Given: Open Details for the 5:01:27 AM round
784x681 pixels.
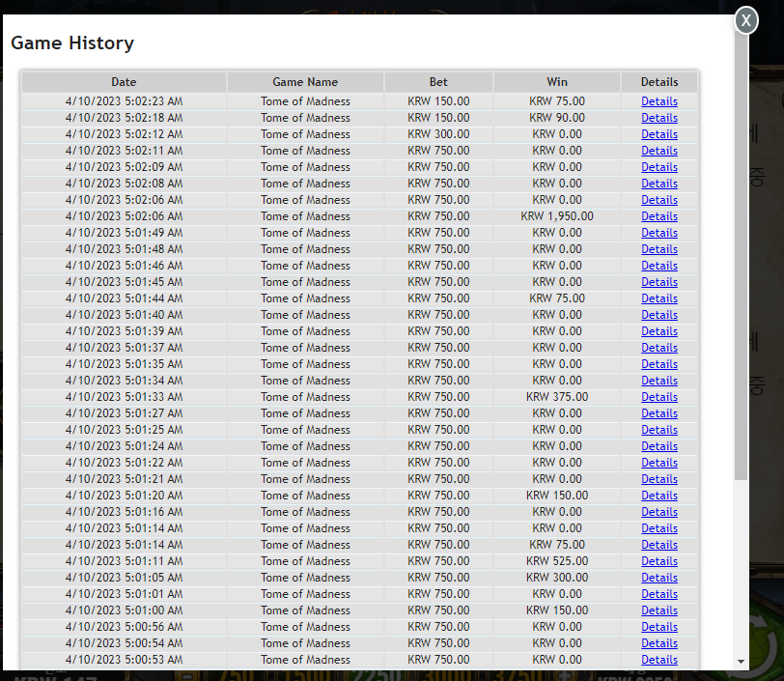Looking at the screenshot, I should tap(659, 413).
